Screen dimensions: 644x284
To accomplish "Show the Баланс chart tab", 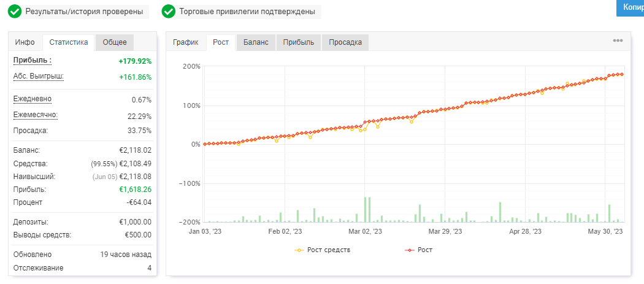I will tap(256, 42).
